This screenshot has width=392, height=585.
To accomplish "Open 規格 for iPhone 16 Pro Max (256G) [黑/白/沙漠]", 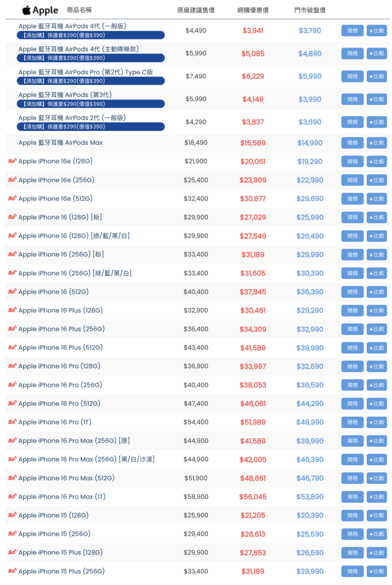I will point(352,460).
